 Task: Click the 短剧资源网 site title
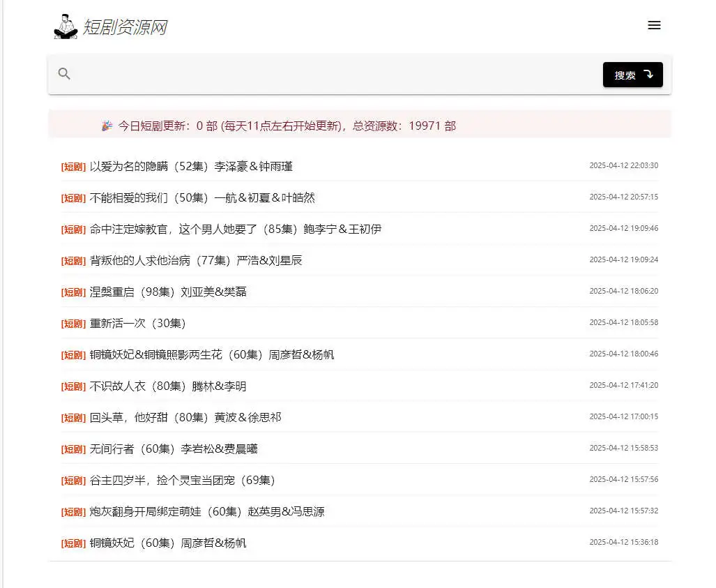coord(125,27)
